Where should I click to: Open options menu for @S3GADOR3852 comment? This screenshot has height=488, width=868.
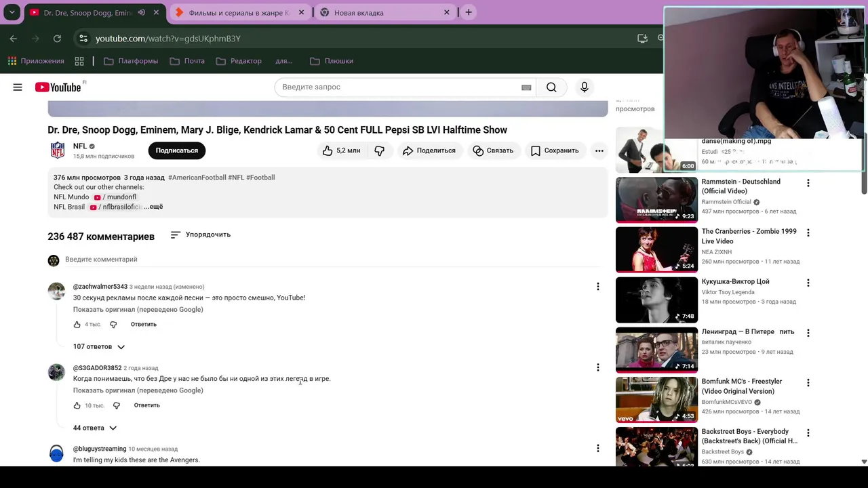[597, 367]
